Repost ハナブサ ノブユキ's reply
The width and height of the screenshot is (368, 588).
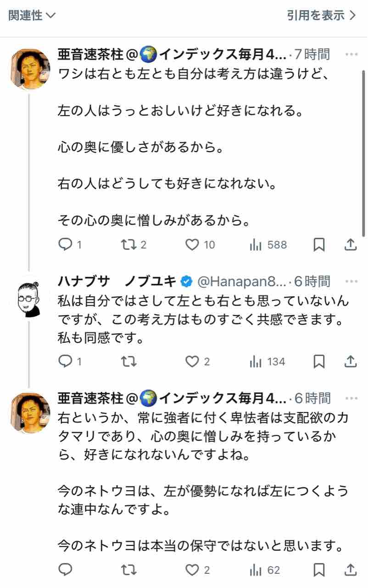pos(128,362)
